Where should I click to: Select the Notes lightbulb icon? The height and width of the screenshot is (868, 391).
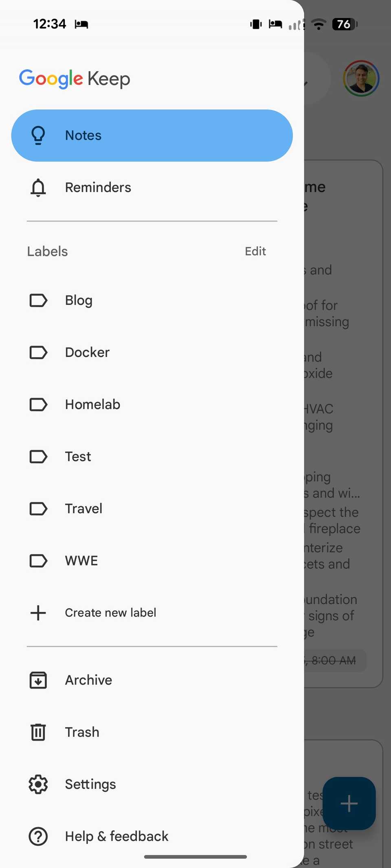click(38, 135)
